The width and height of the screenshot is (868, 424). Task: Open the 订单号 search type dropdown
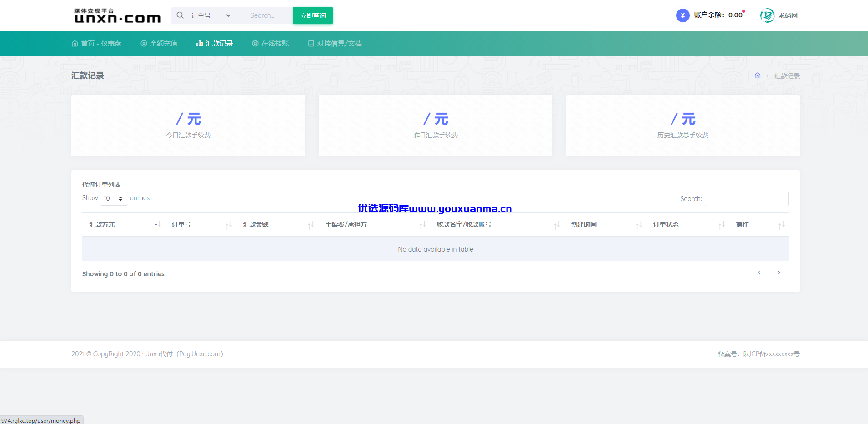pos(211,15)
